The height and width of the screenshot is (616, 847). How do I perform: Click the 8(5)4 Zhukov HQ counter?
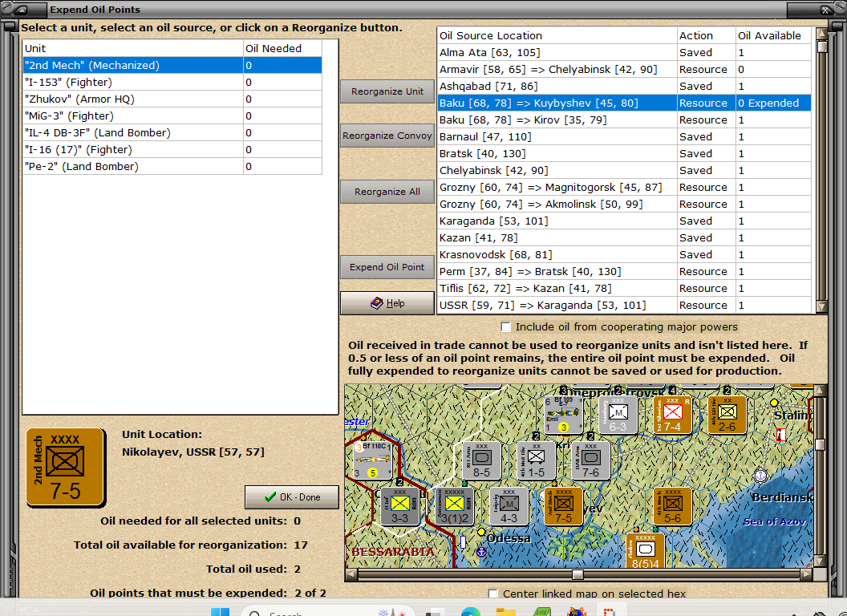pyautogui.click(x=646, y=551)
